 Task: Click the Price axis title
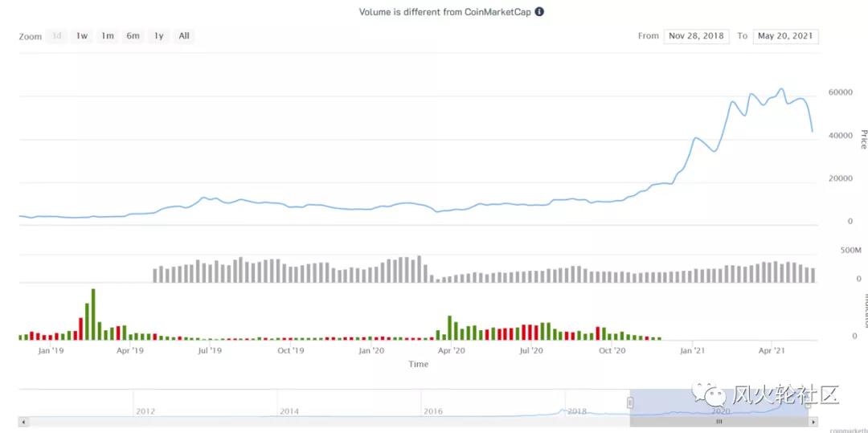[862, 139]
